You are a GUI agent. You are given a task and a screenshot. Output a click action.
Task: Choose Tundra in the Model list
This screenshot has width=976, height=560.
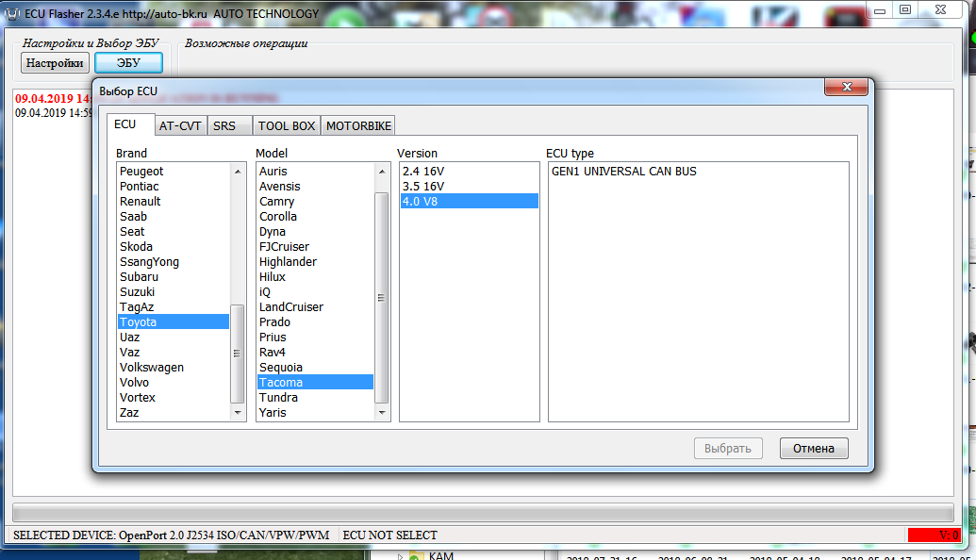coord(316,398)
